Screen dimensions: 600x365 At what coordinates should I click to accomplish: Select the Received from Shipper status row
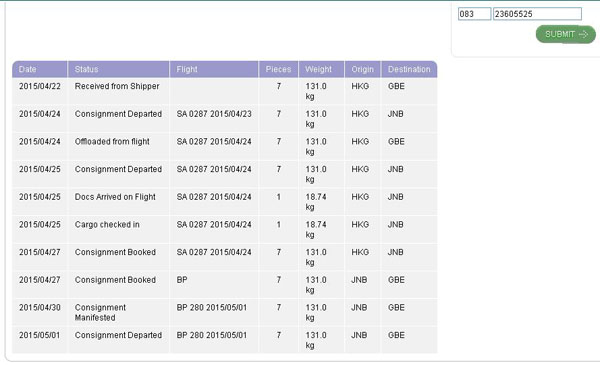[225, 91]
